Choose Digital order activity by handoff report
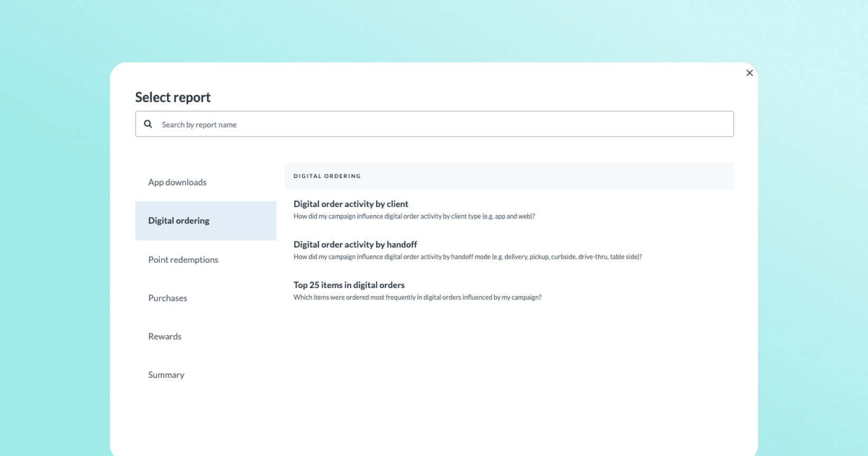Viewport: 868px width, 456px height. tap(355, 245)
